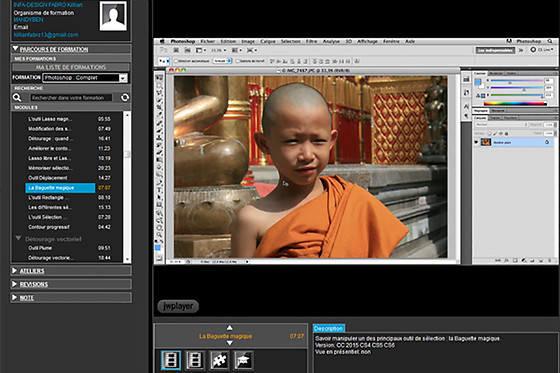
Task: Open the arrange documents icon in the application bar
Action: click(236, 50)
